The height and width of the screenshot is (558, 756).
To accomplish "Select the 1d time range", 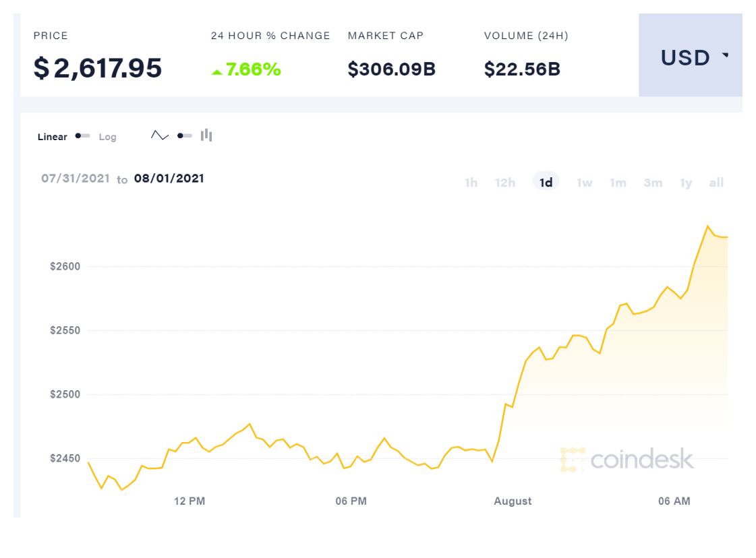I will [x=546, y=183].
